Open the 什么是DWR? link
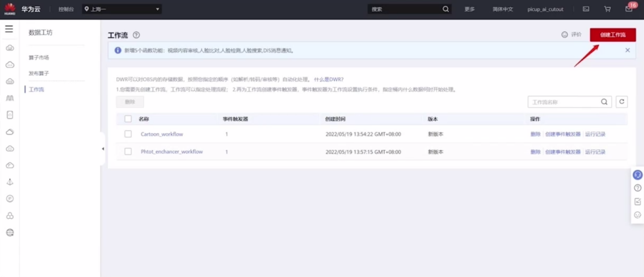 (x=329, y=79)
